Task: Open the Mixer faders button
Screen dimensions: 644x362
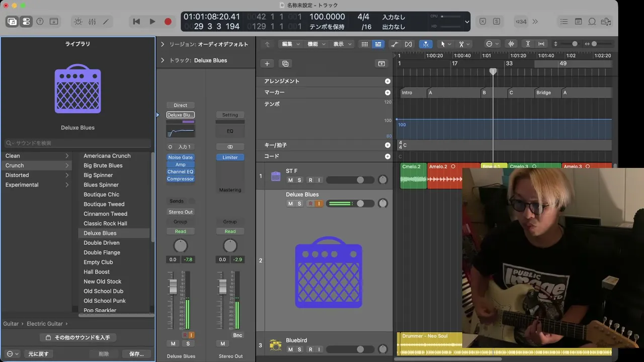Action: 92,22
